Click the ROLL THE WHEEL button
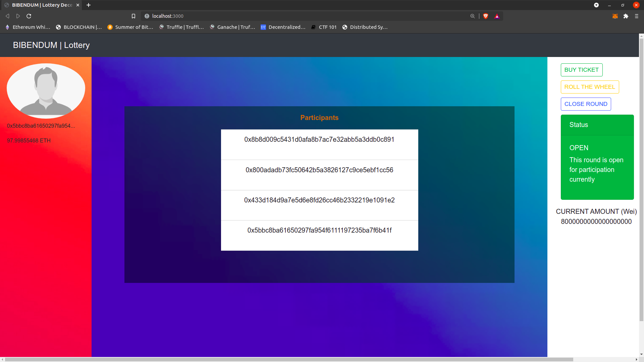The width and height of the screenshot is (644, 362). tap(590, 87)
